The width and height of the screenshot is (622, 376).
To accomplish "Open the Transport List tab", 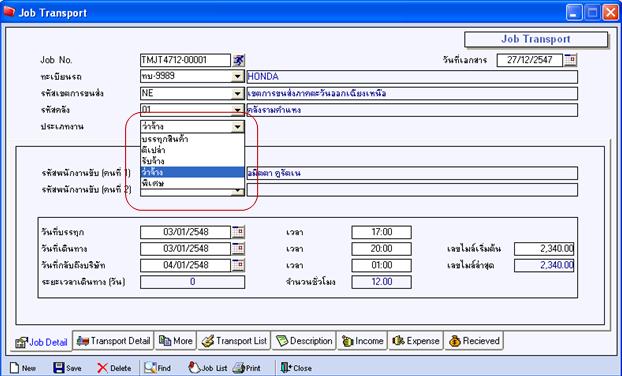I will [x=234, y=341].
